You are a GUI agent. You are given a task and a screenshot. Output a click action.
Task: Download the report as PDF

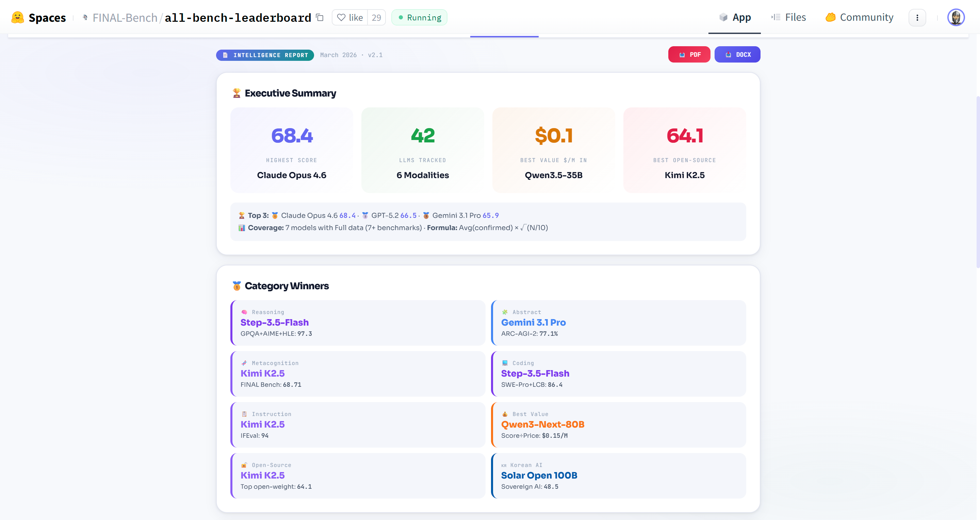pyautogui.click(x=689, y=55)
